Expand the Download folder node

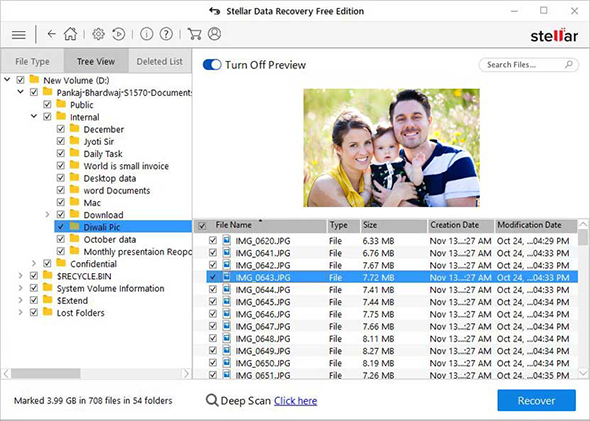click(x=47, y=214)
